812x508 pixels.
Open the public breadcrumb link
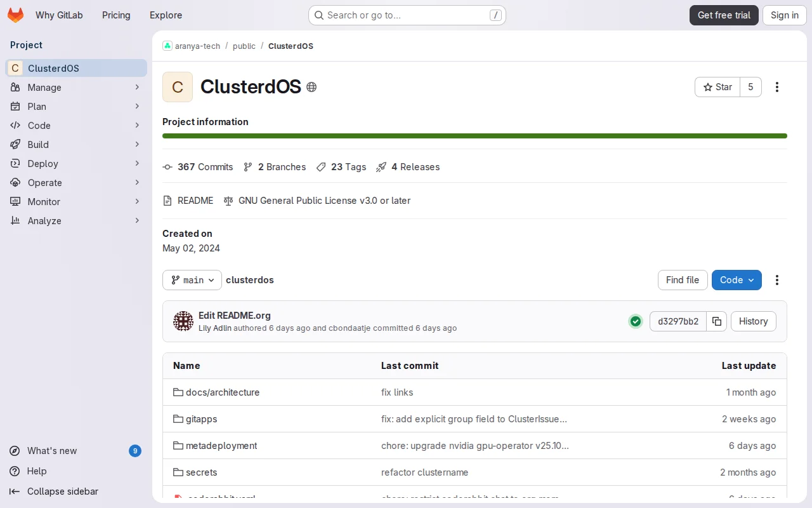244,46
